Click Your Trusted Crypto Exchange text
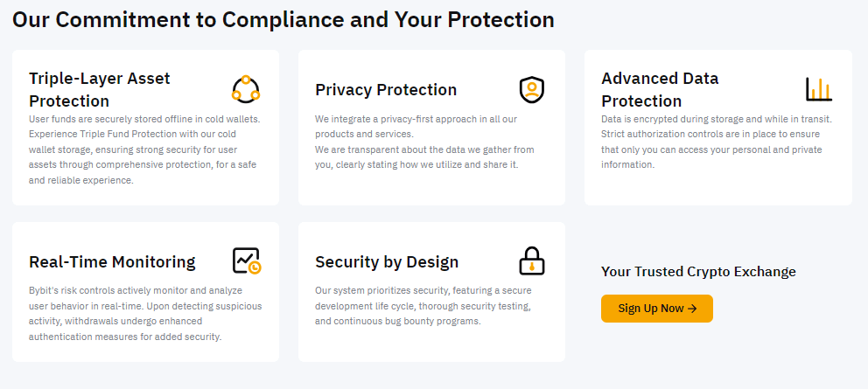Viewport: 868px width, 389px height. (x=698, y=272)
